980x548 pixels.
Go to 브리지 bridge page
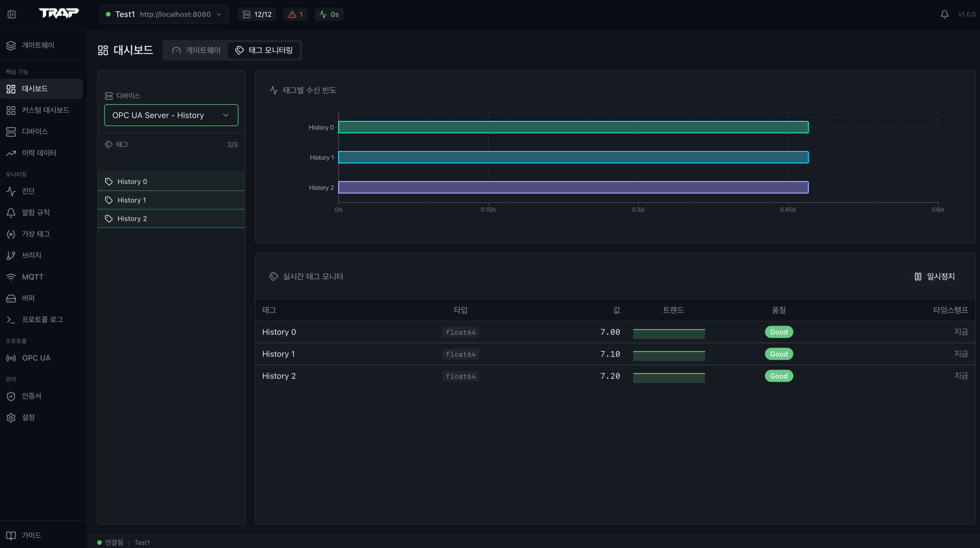click(31, 255)
